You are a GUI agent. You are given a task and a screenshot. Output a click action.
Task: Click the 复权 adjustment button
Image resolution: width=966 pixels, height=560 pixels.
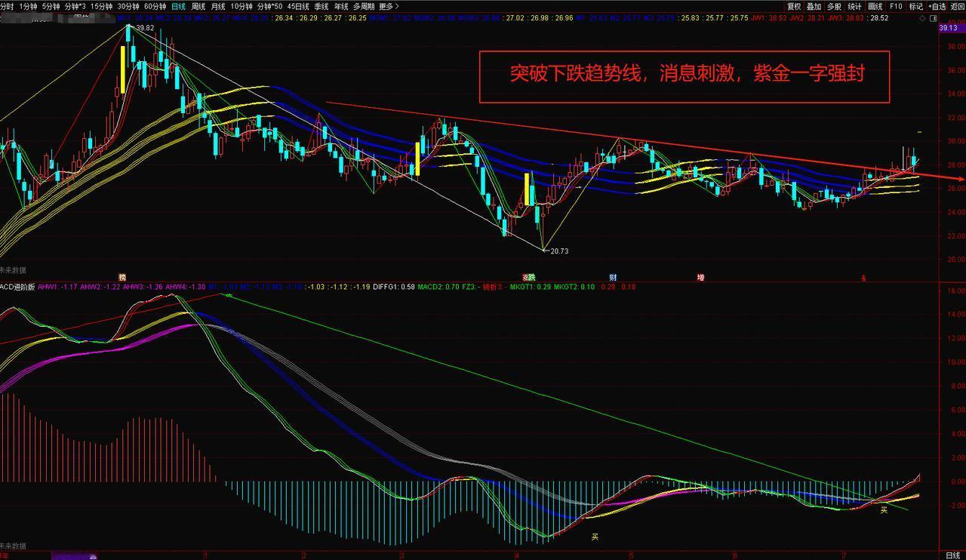(x=794, y=6)
